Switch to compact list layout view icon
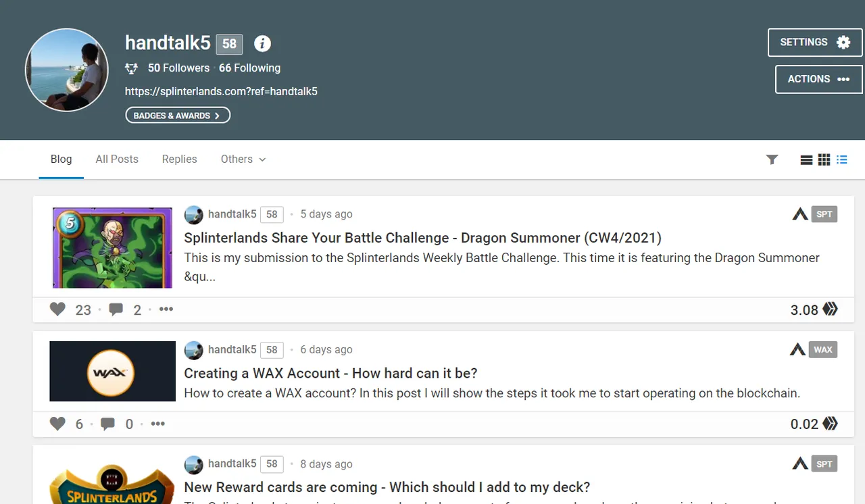 (841, 160)
